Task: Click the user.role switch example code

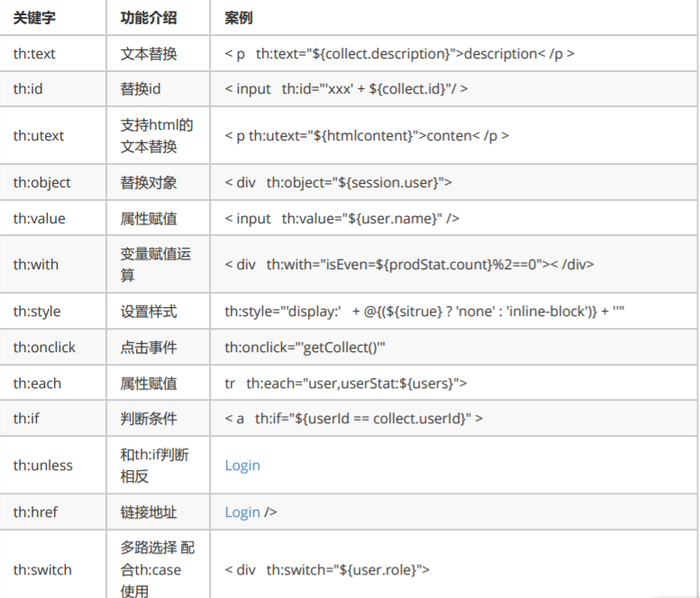Action: tap(327, 570)
